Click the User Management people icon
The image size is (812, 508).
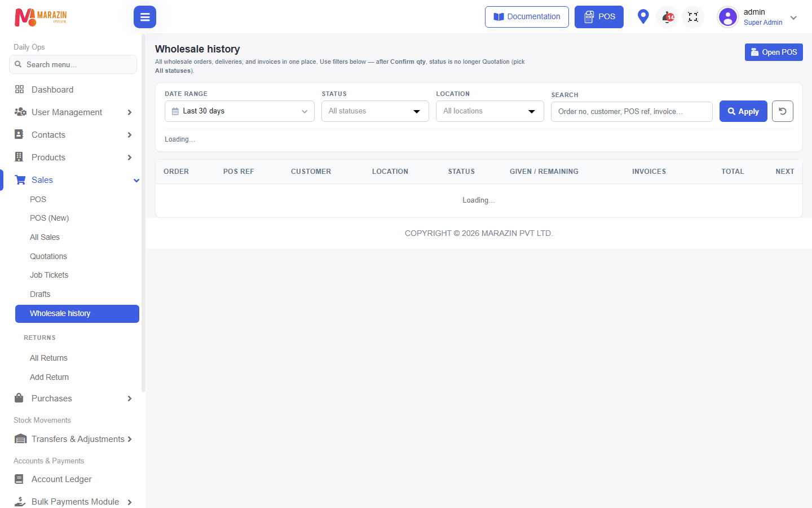coord(20,112)
